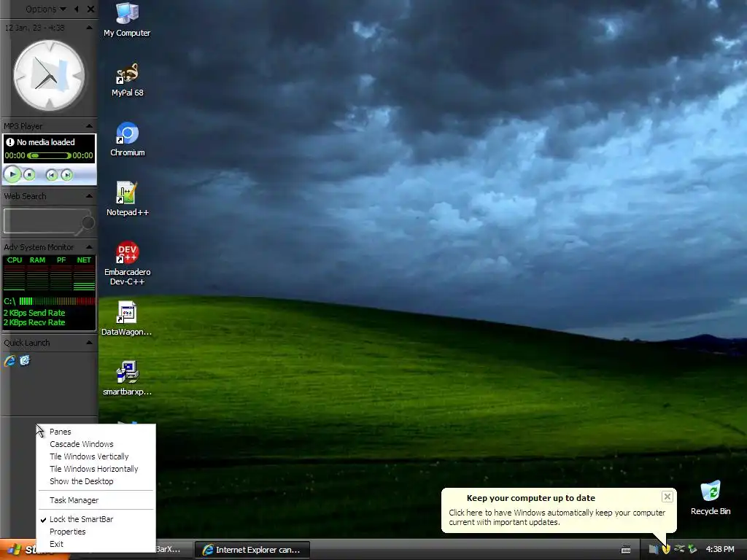Choose Cascade Windows from context menu
This screenshot has height=560, width=747.
click(96, 444)
